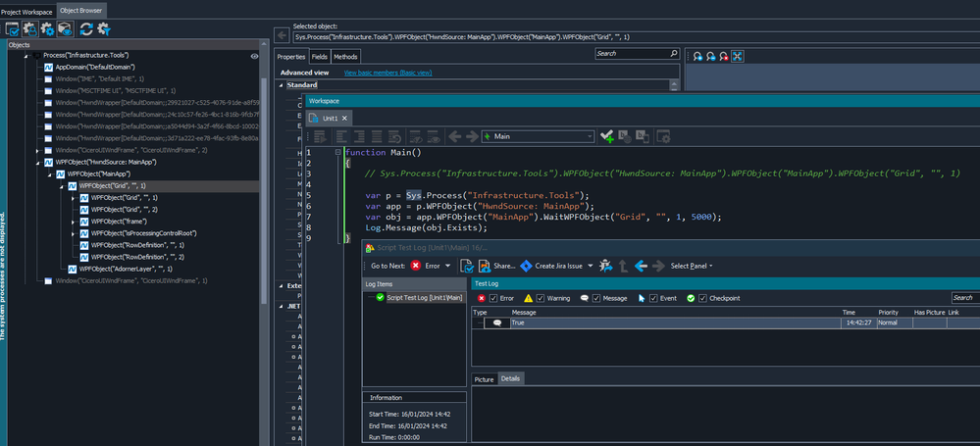Expand the WPFObject frame tree node
The image size is (980, 446).
[74, 221]
